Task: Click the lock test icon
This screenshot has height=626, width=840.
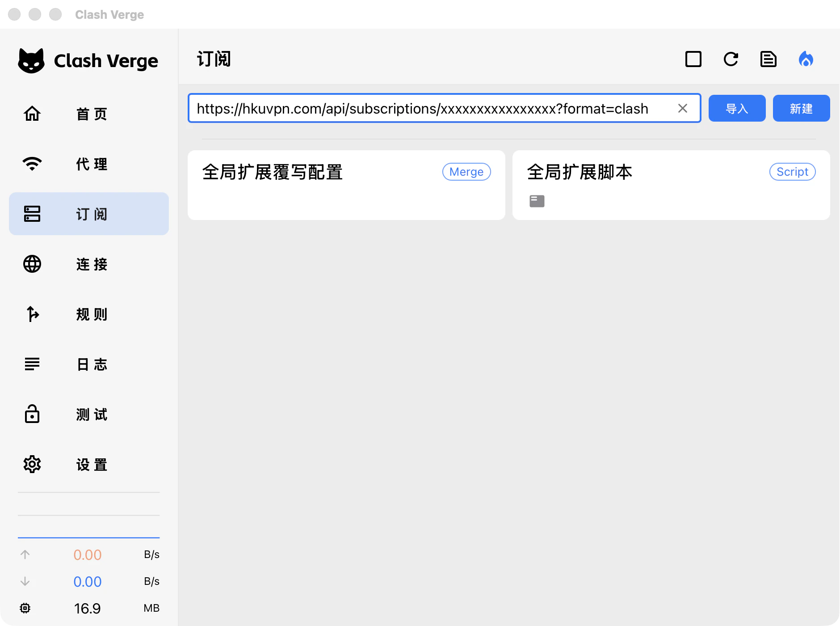Action: (32, 414)
